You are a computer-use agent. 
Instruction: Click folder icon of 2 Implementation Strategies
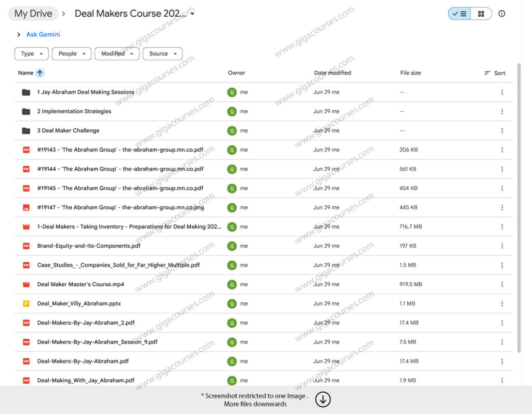[26, 111]
